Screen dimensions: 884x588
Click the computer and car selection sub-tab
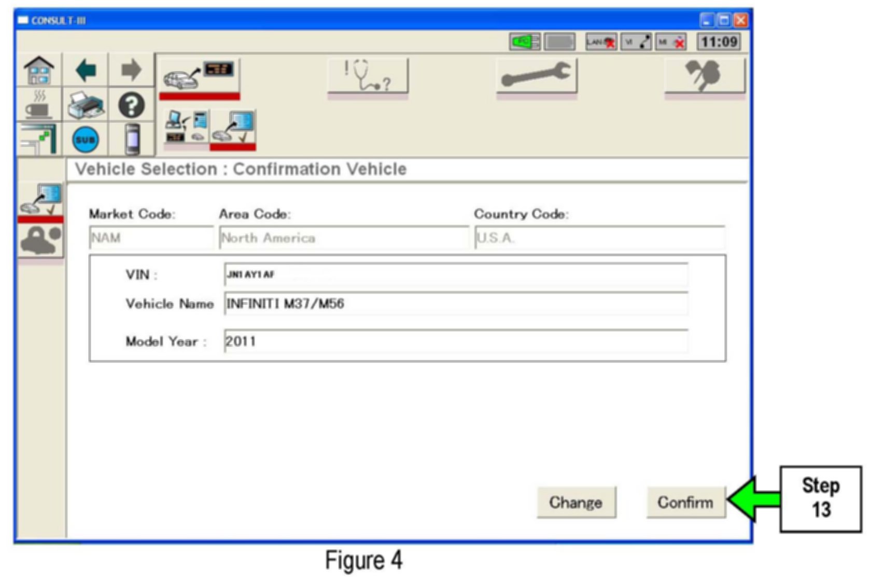pyautogui.click(x=186, y=127)
